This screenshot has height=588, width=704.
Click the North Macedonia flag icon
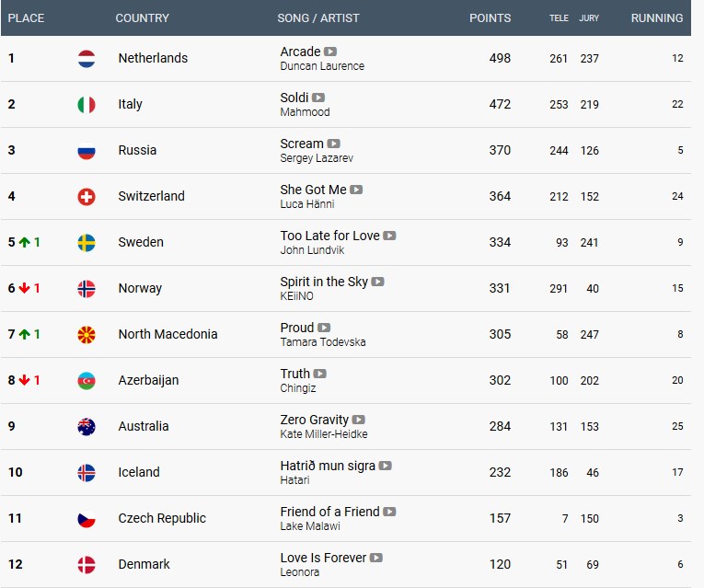pos(87,334)
